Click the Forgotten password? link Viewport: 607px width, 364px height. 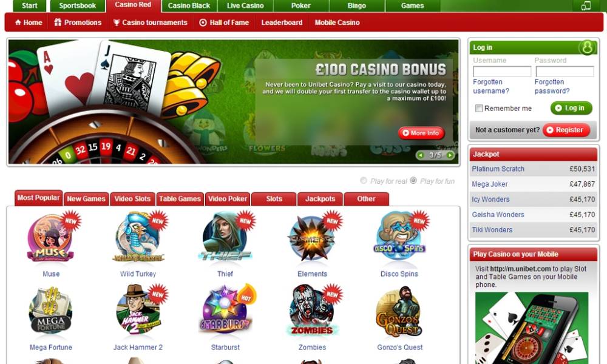552,86
